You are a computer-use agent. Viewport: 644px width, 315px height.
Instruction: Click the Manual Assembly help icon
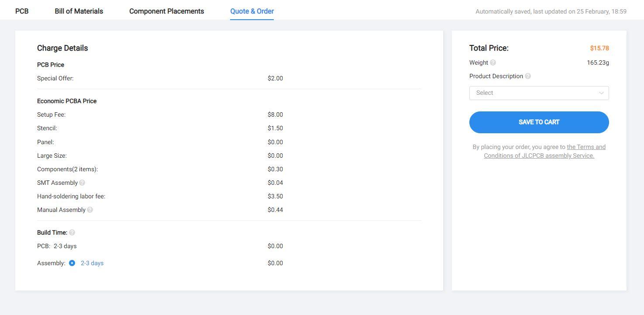click(90, 210)
